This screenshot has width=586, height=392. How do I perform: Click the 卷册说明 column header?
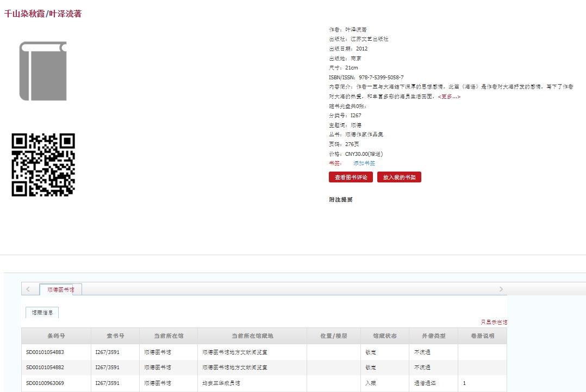[x=483, y=336]
